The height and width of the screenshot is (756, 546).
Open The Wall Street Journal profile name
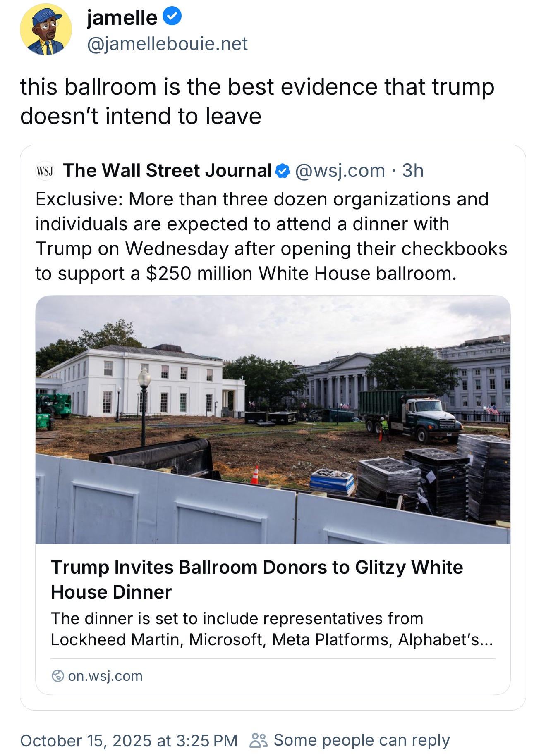pos(167,171)
